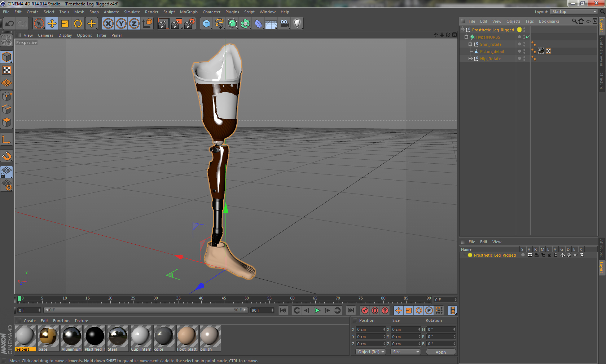Lock the X axis icon

[108, 23]
